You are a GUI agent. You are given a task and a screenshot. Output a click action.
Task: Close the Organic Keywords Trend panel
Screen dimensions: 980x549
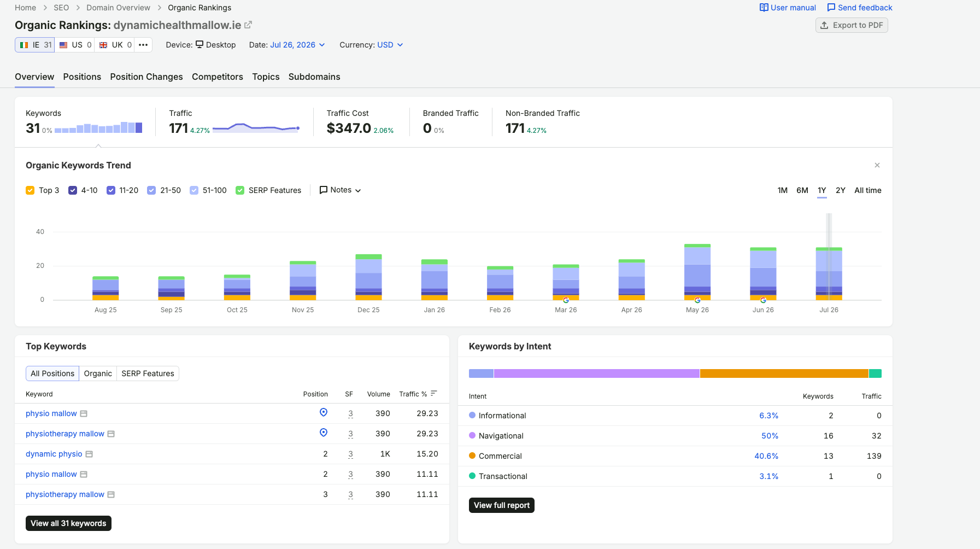877,165
